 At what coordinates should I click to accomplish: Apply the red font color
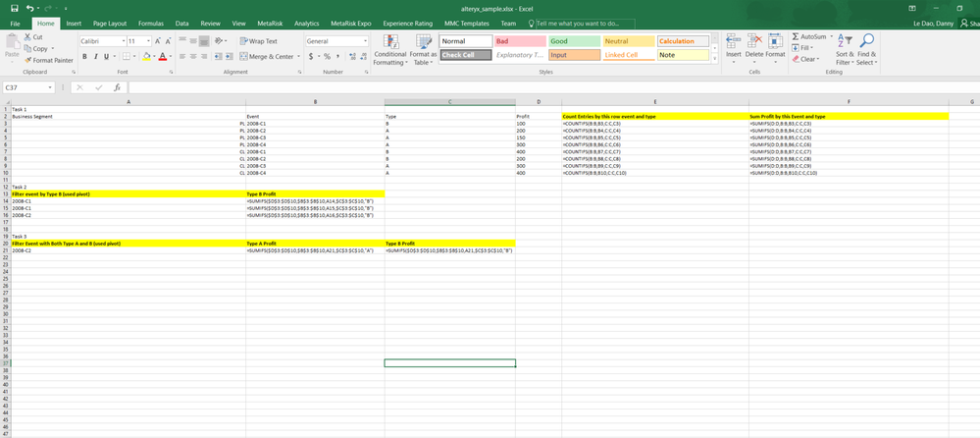point(162,56)
